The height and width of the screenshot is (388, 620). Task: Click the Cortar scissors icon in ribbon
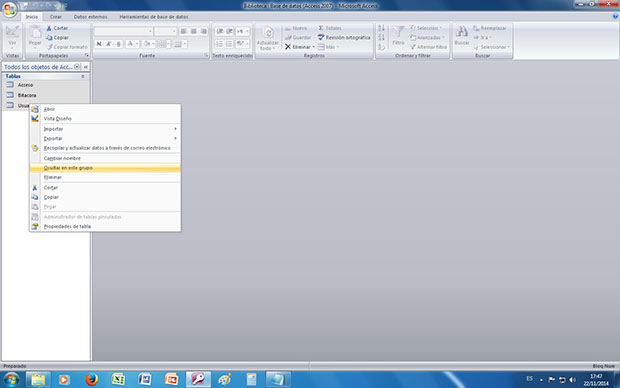(49, 28)
